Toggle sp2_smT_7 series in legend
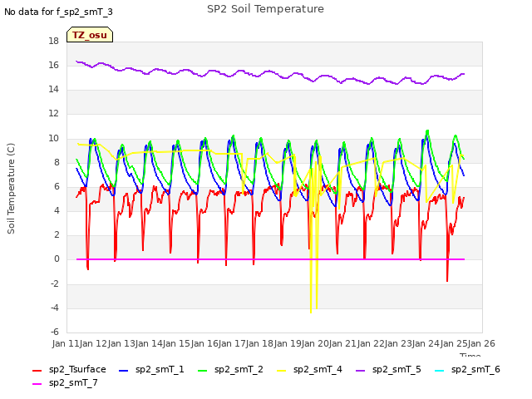 (x=66, y=383)
